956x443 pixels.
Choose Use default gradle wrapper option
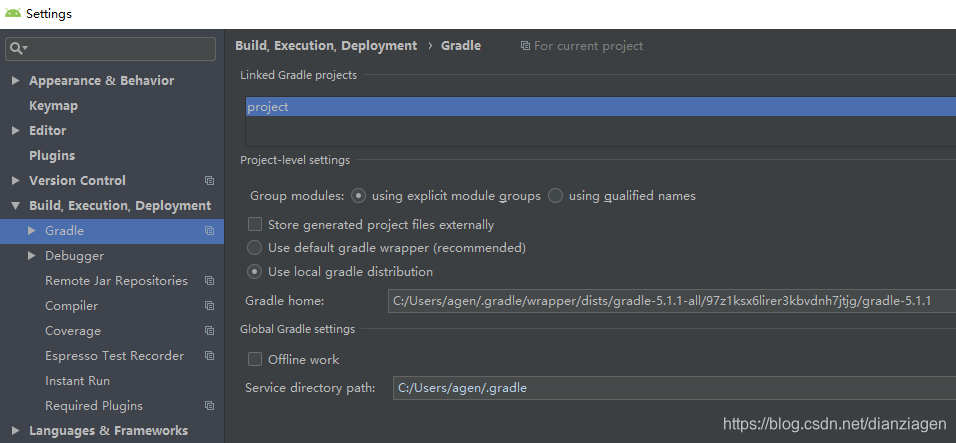tap(254, 248)
